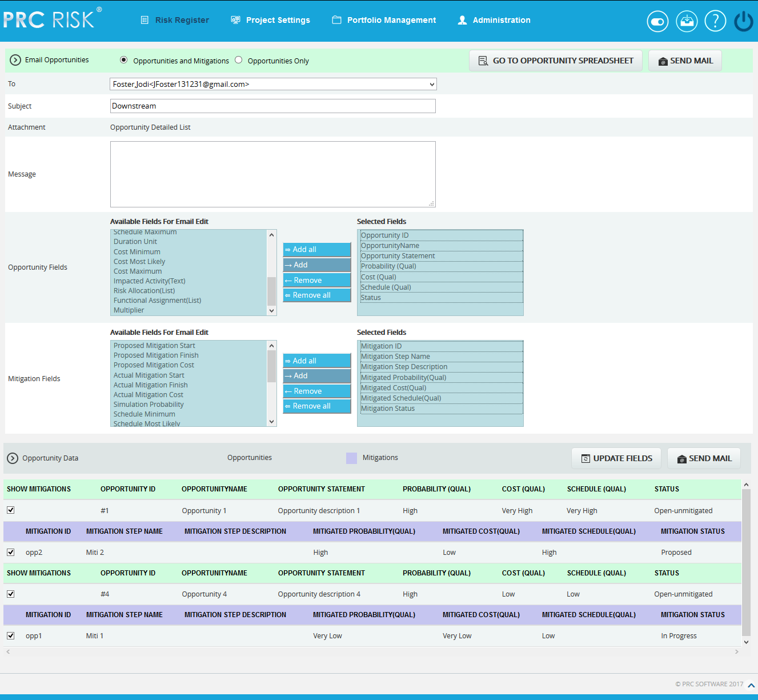Click the Portfolio Management folder icon

point(336,20)
